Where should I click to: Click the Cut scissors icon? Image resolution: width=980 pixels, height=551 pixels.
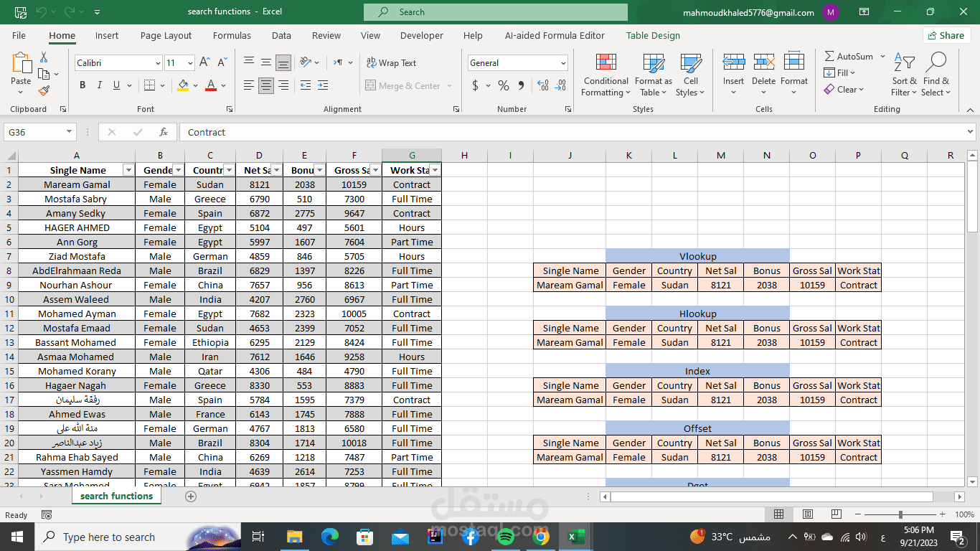[x=44, y=57]
